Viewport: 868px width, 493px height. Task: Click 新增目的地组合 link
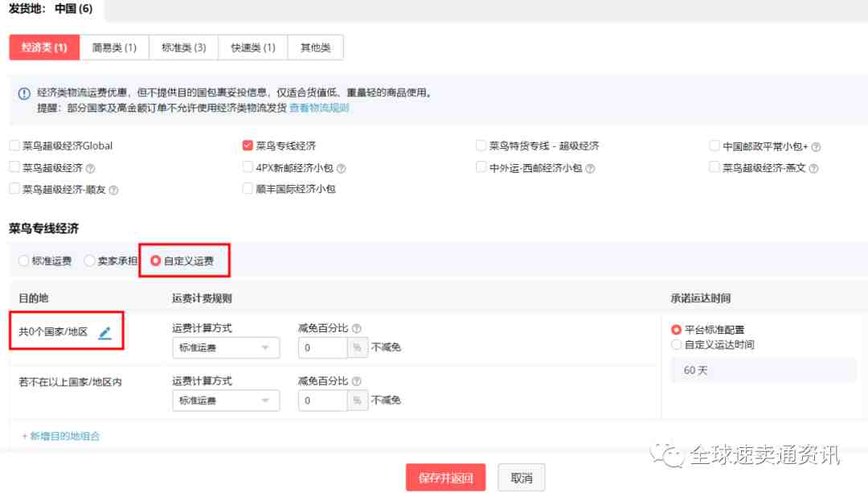coord(61,436)
